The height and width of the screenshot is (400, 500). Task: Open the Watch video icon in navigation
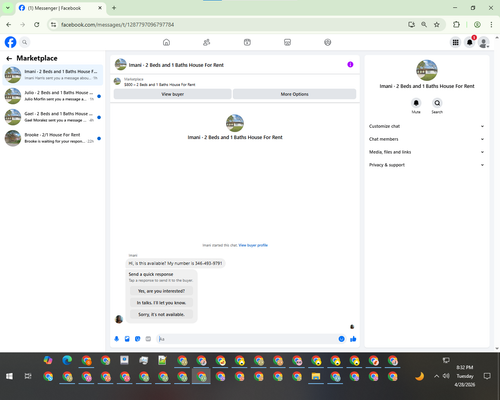click(x=247, y=42)
